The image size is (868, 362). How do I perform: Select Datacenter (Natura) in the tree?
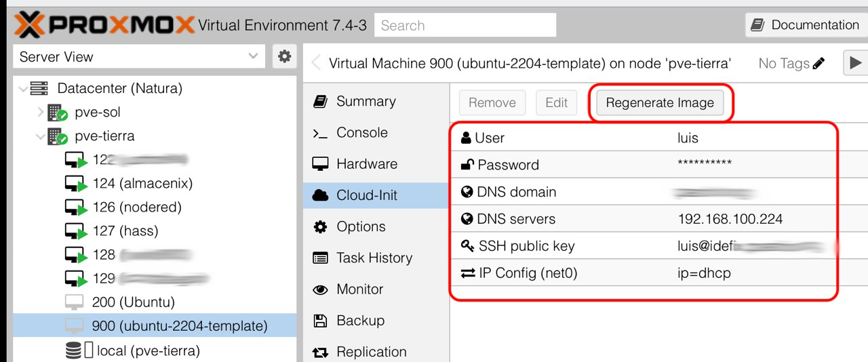coord(119,89)
